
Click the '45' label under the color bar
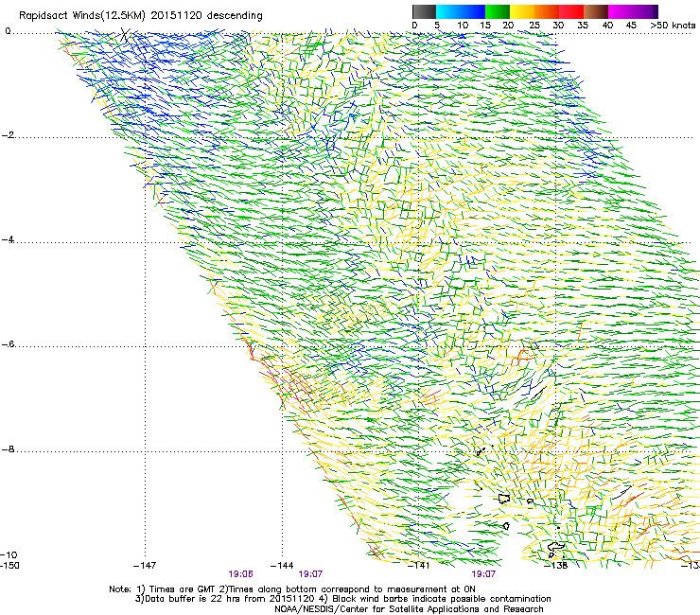tap(631, 26)
